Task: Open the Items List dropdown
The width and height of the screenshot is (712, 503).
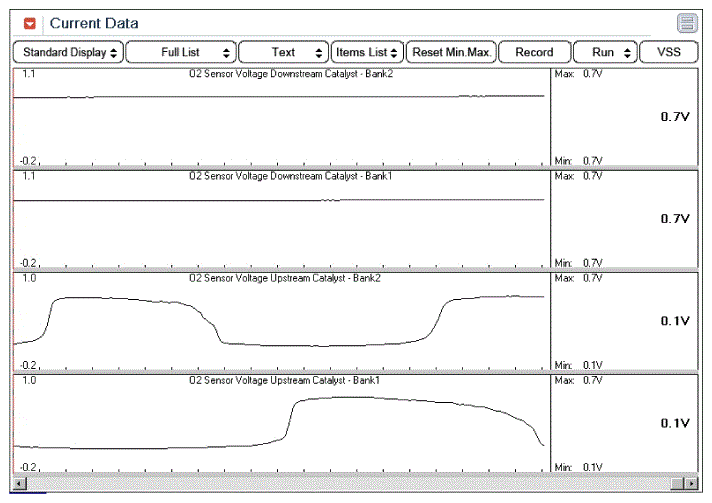Action: pyautogui.click(x=367, y=52)
